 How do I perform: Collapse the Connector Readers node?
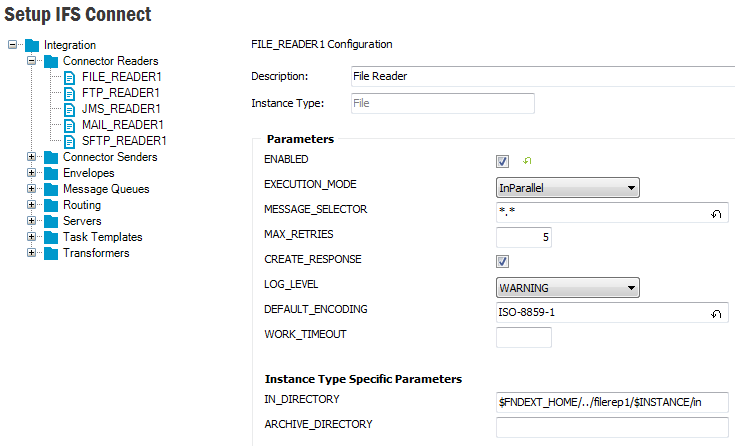pyautogui.click(x=32, y=61)
